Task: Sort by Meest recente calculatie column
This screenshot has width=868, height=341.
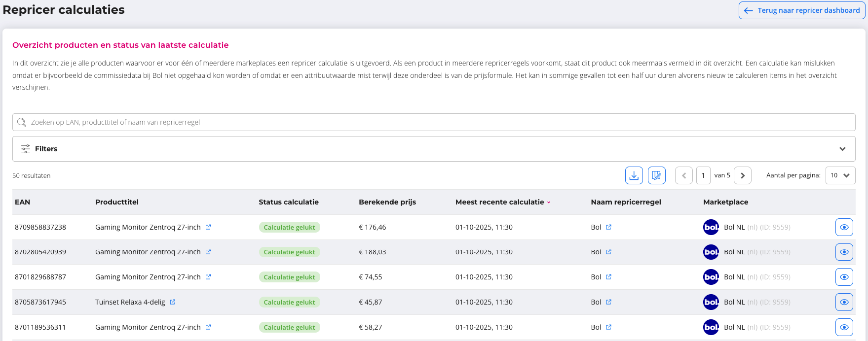Action: [499, 202]
